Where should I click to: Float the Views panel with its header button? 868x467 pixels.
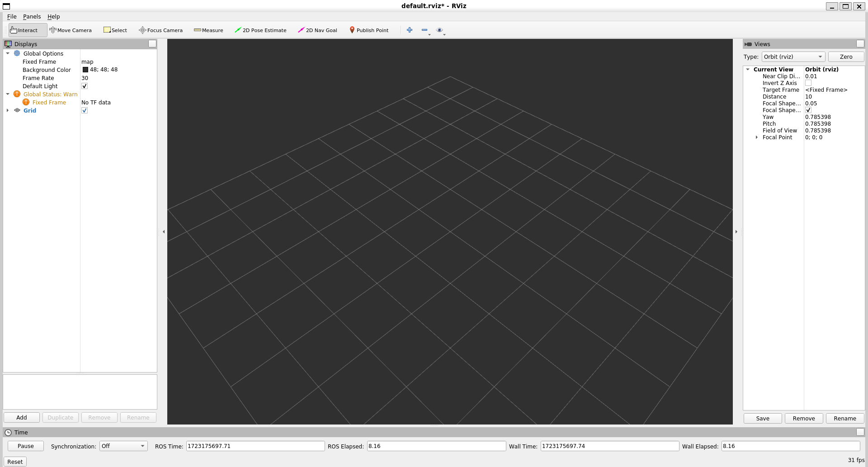(860, 44)
